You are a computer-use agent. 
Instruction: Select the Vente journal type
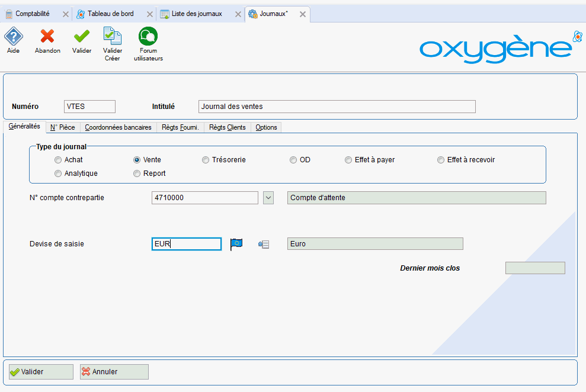(137, 160)
